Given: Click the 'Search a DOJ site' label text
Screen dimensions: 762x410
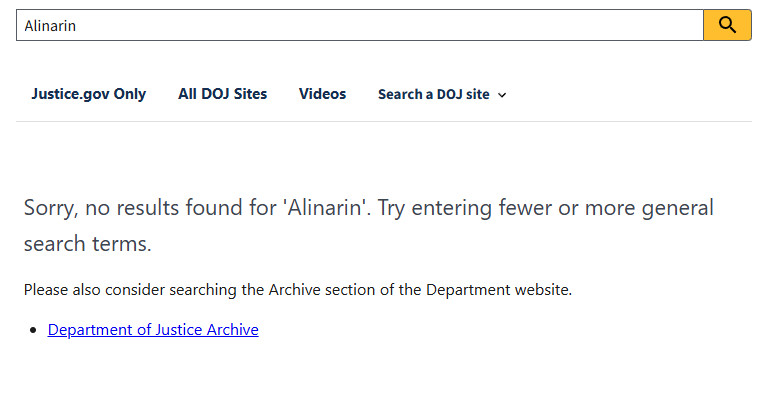Looking at the screenshot, I should 433,94.
